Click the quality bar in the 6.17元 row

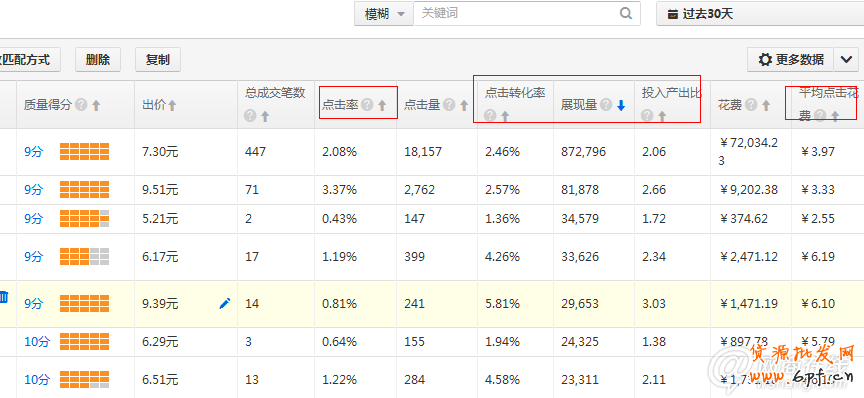coord(84,256)
